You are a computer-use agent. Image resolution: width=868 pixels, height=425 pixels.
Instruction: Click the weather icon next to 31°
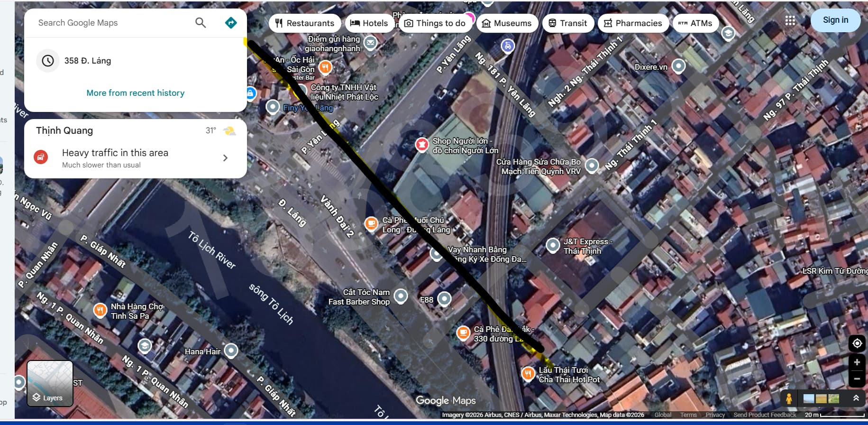coord(229,131)
